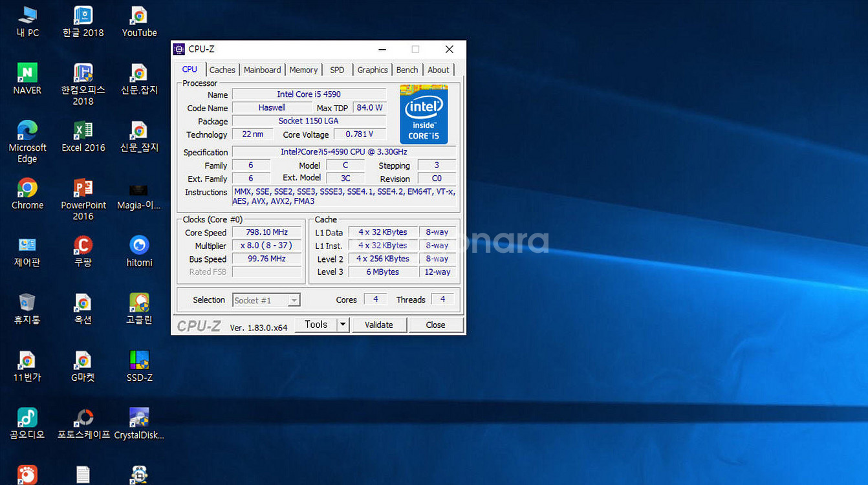Click the Cores count field

coord(375,299)
